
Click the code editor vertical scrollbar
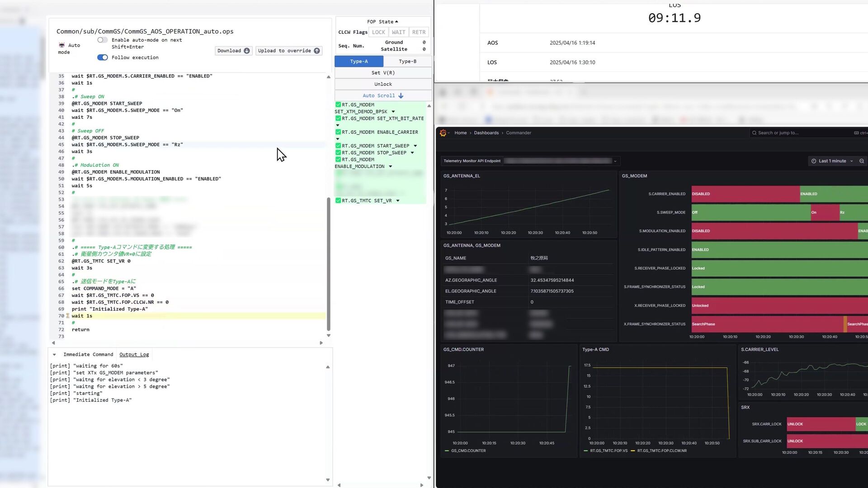(329, 264)
